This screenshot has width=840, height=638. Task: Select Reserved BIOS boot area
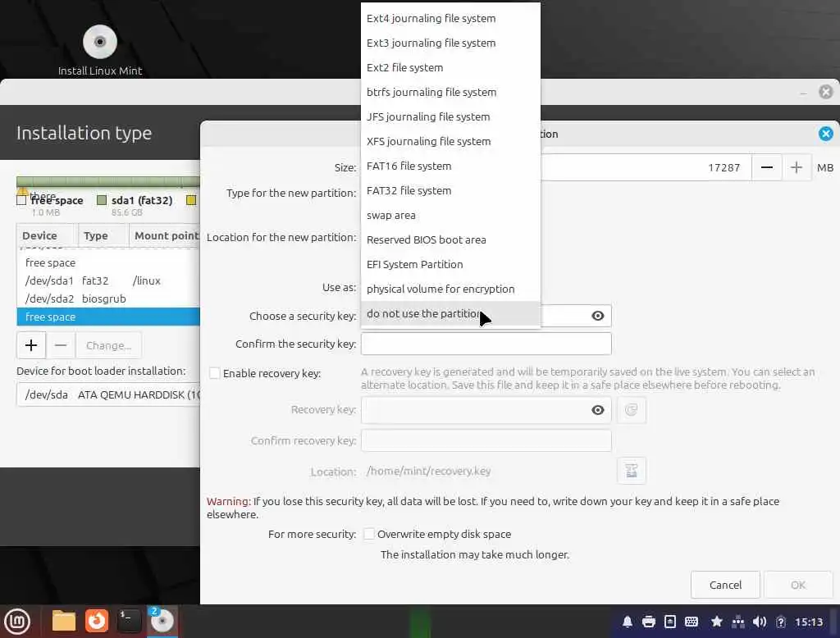pos(450,240)
